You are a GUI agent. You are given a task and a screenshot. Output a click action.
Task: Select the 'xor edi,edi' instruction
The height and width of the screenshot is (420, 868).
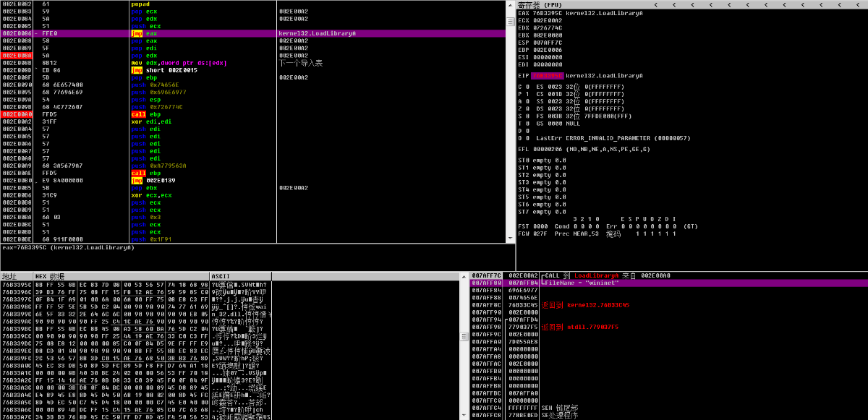pos(151,121)
